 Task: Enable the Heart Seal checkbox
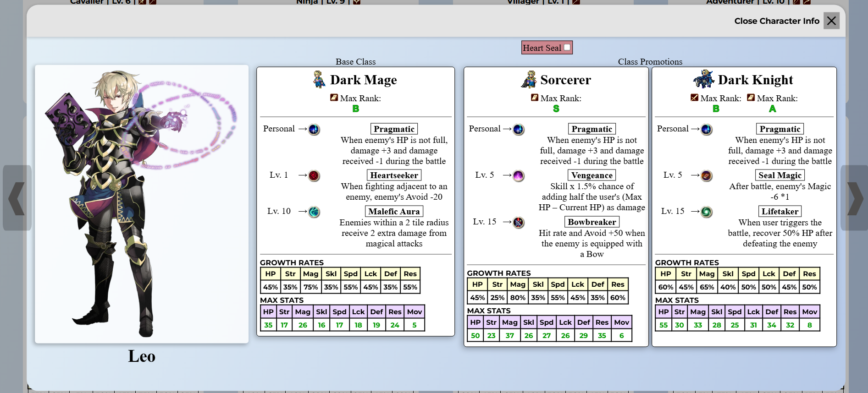tap(567, 47)
